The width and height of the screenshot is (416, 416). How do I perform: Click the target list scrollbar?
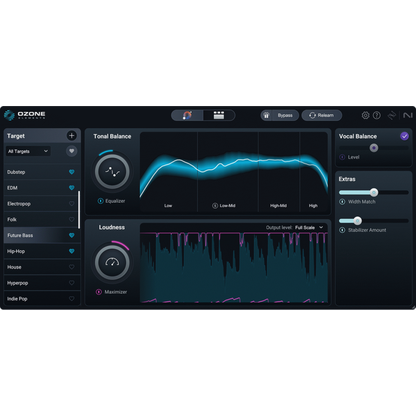click(79, 210)
